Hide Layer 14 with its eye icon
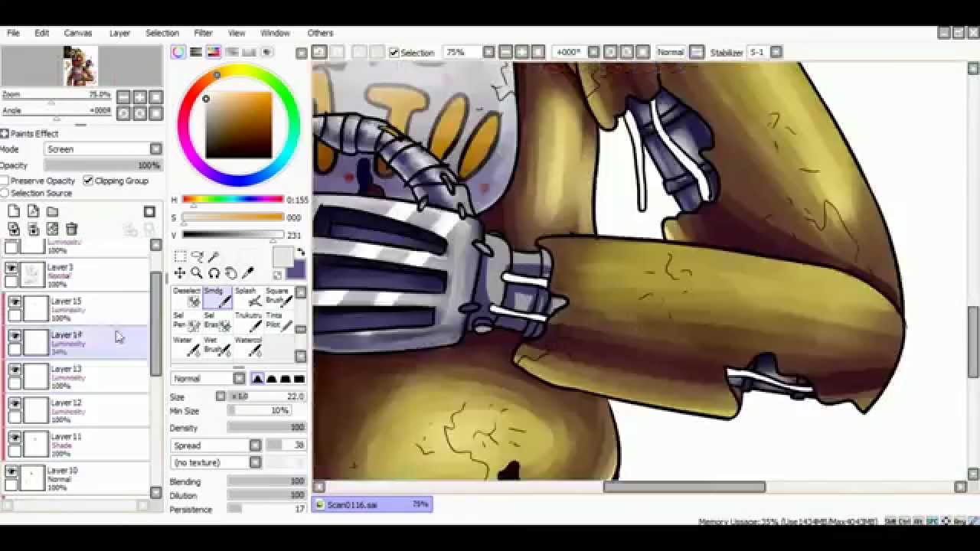The image size is (980, 551). (15, 335)
